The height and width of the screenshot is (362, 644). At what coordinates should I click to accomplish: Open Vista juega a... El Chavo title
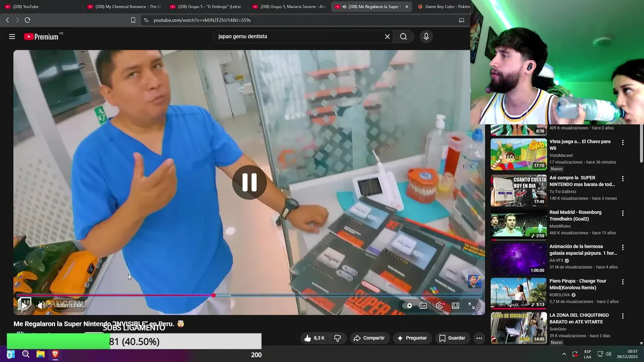[x=580, y=145]
